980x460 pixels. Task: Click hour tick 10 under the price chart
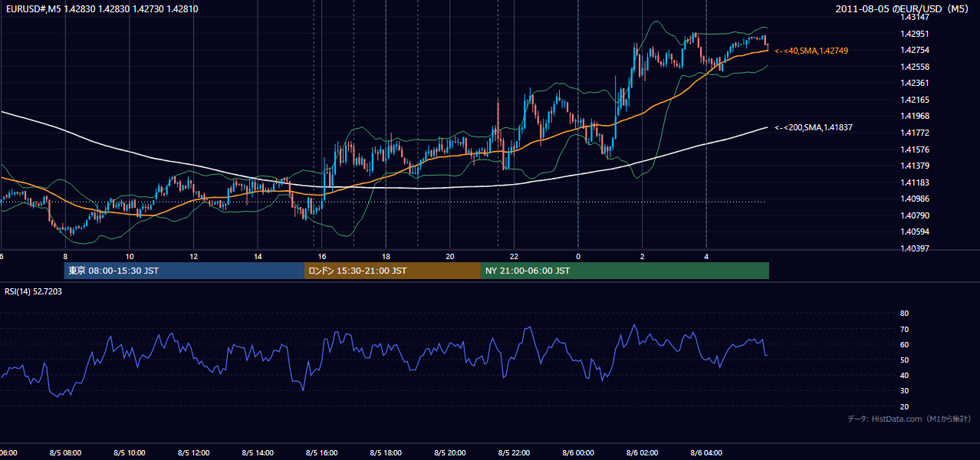click(x=130, y=256)
